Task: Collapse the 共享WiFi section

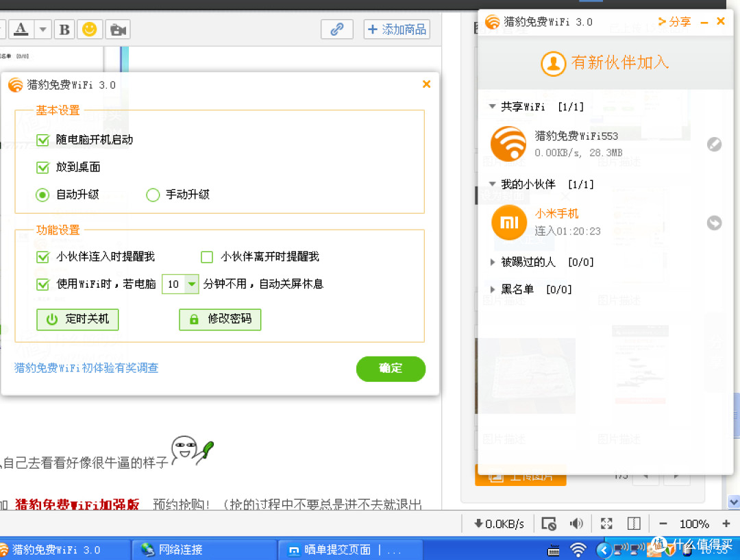Action: (x=492, y=106)
